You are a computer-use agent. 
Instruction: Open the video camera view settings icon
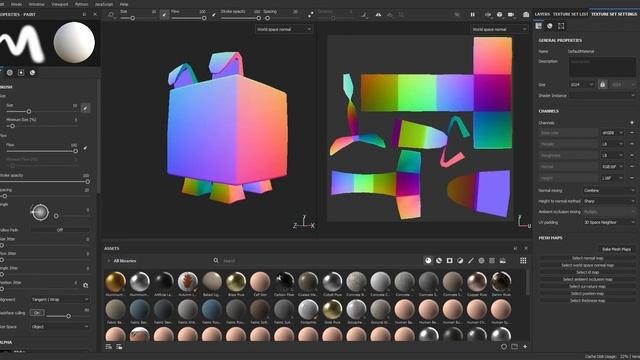click(x=511, y=15)
